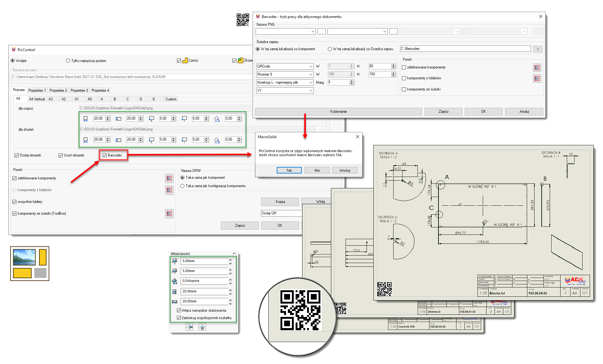
Task: Click width icon in 'dla złożeń' row
Action: pyautogui.click(x=86, y=140)
